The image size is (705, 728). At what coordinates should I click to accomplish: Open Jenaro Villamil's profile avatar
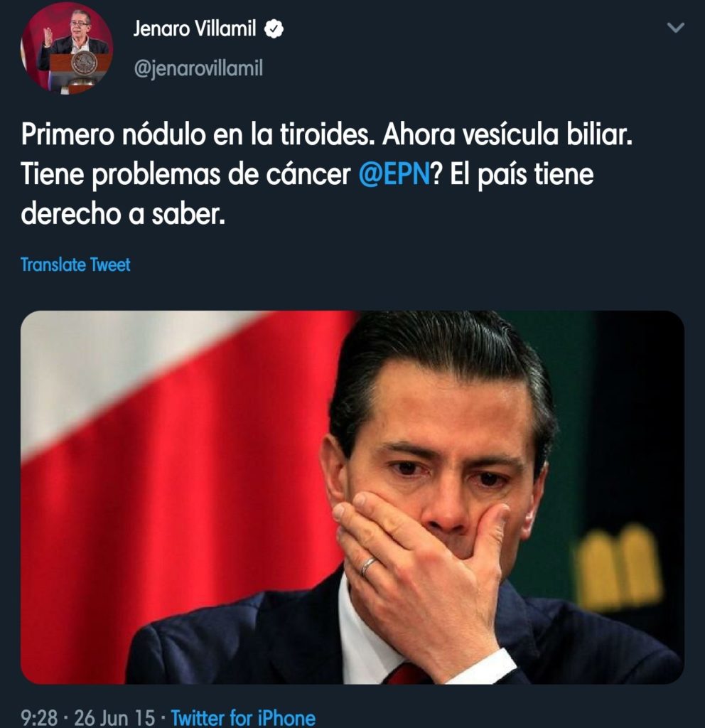(x=66, y=48)
